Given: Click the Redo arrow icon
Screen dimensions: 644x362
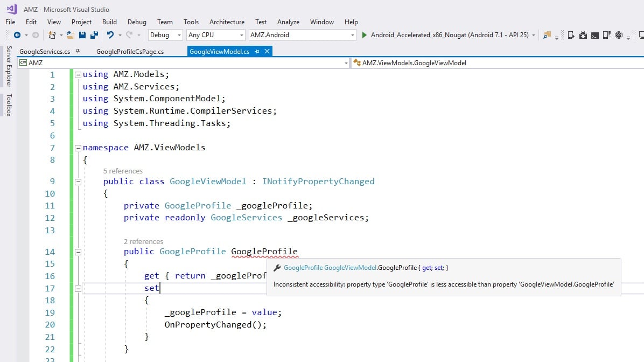Looking at the screenshot, I should click(129, 36).
